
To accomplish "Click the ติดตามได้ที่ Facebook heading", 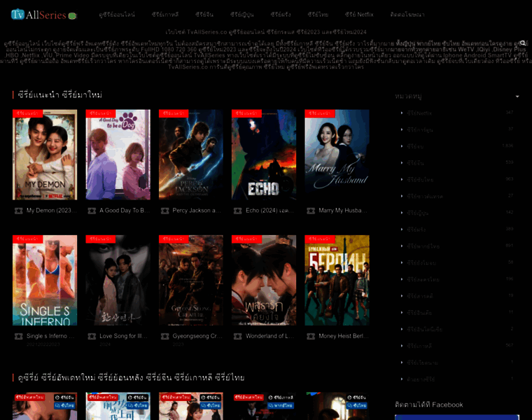I will 429,405.
